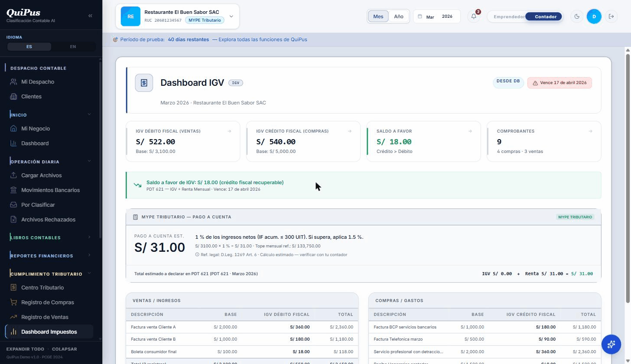Open the floating AI sparkle assistant button
Screen dimensions: 631x364
[611, 344]
